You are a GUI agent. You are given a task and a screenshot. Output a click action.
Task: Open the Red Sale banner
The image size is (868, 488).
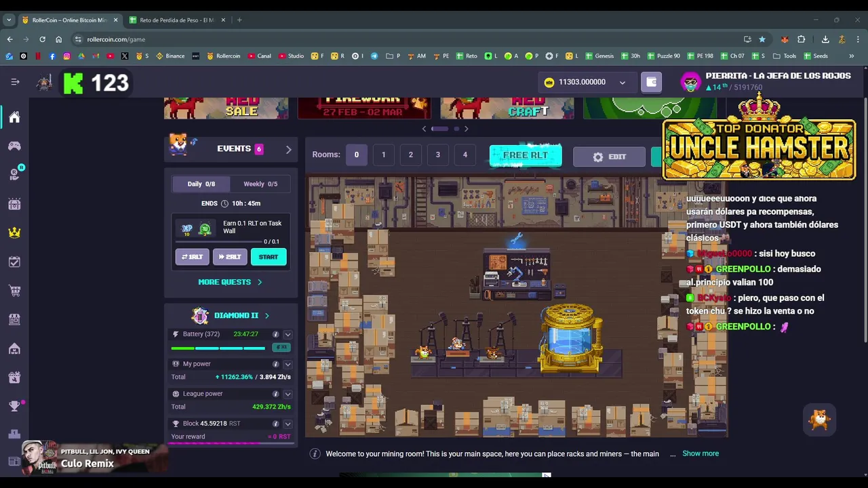click(x=226, y=108)
